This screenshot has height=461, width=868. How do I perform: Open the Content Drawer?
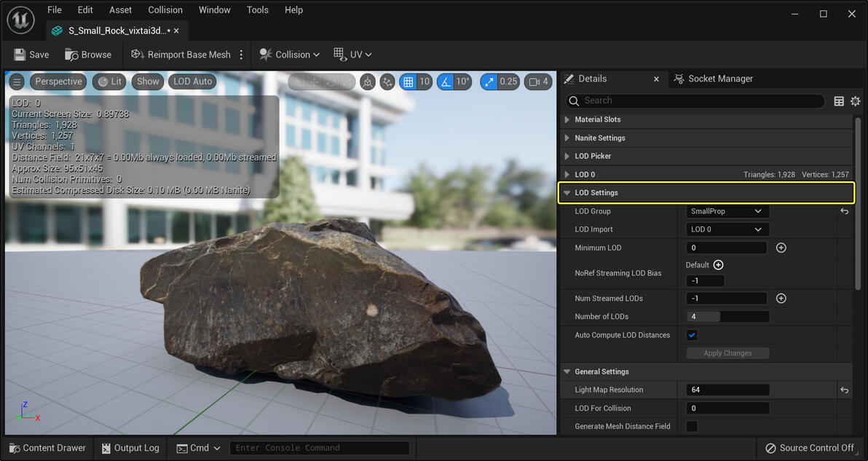click(x=47, y=448)
